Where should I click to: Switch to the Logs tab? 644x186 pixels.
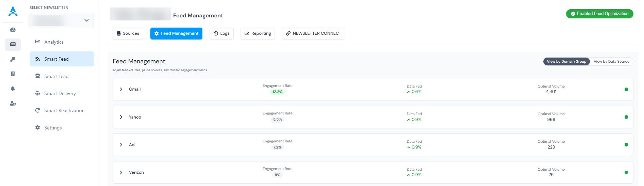221,33
